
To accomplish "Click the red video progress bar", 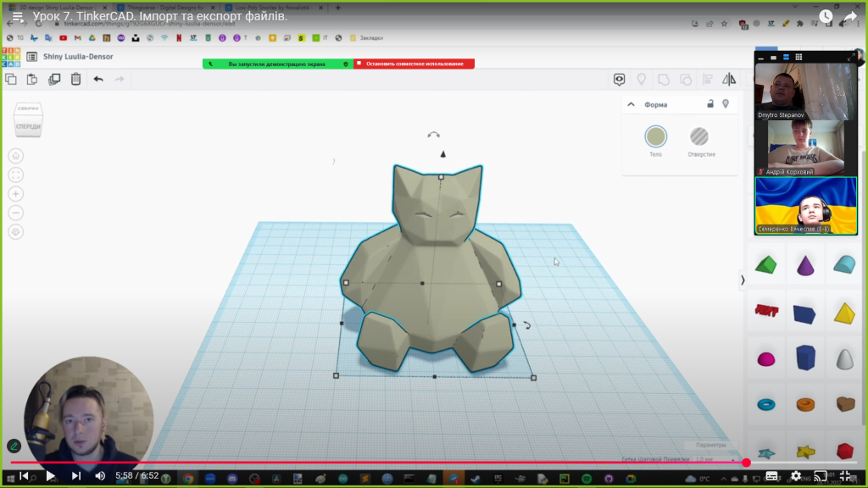I will 373,463.
